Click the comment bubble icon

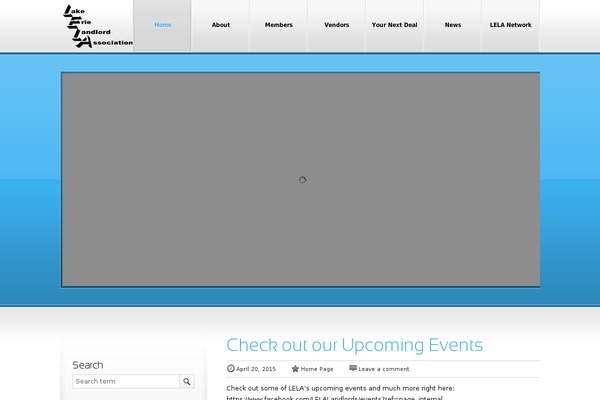pos(353,368)
